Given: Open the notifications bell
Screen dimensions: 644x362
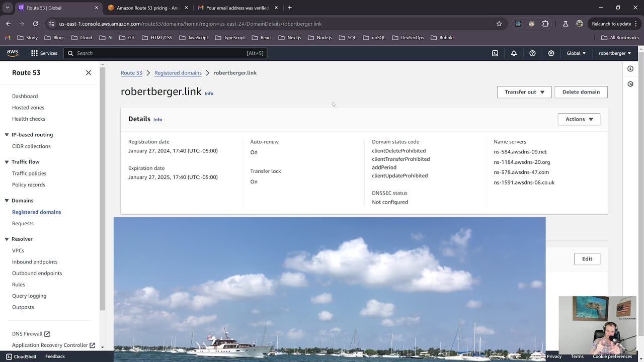Looking at the screenshot, I should (514, 53).
